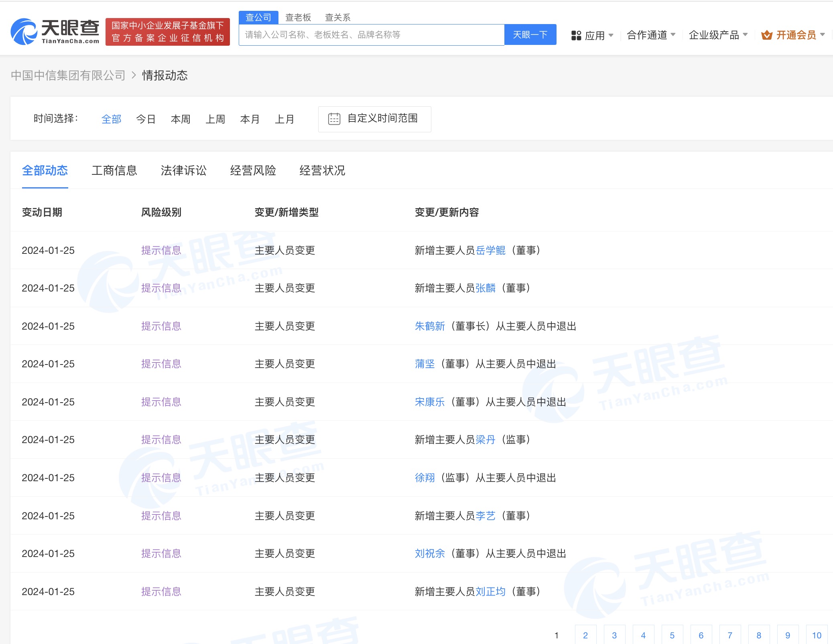Click the company name search field
833x644 pixels.
371,35
